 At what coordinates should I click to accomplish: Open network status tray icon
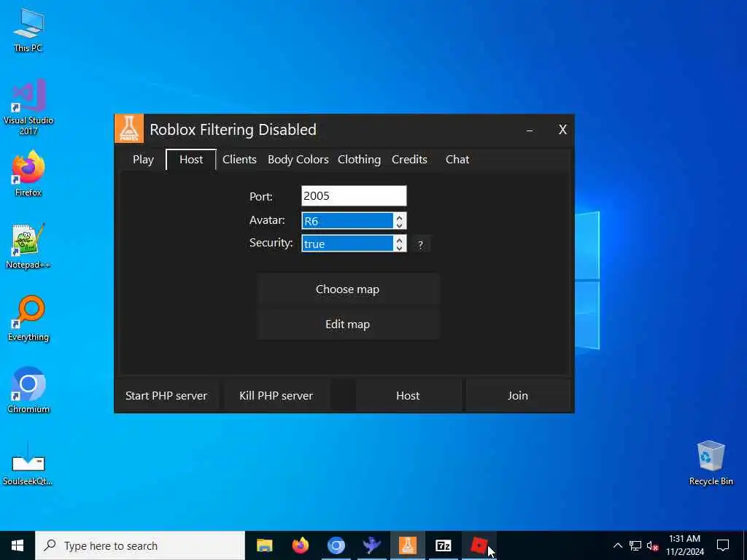coord(635,545)
